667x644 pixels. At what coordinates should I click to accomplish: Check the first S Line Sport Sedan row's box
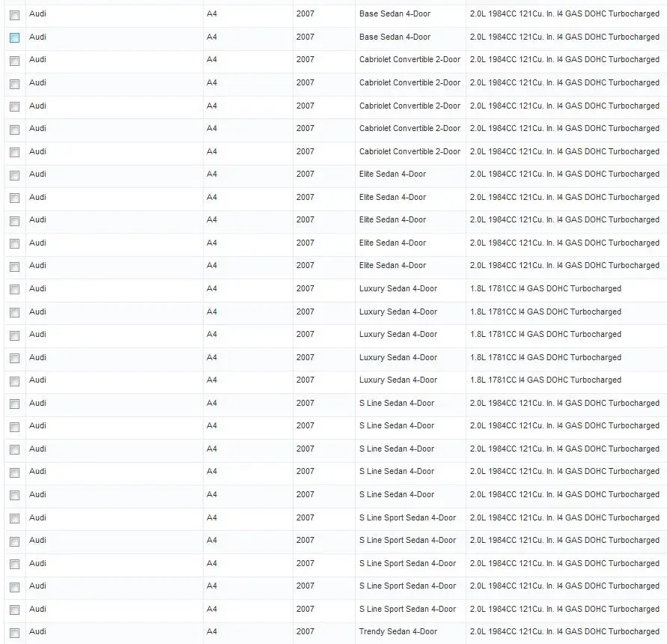14,518
